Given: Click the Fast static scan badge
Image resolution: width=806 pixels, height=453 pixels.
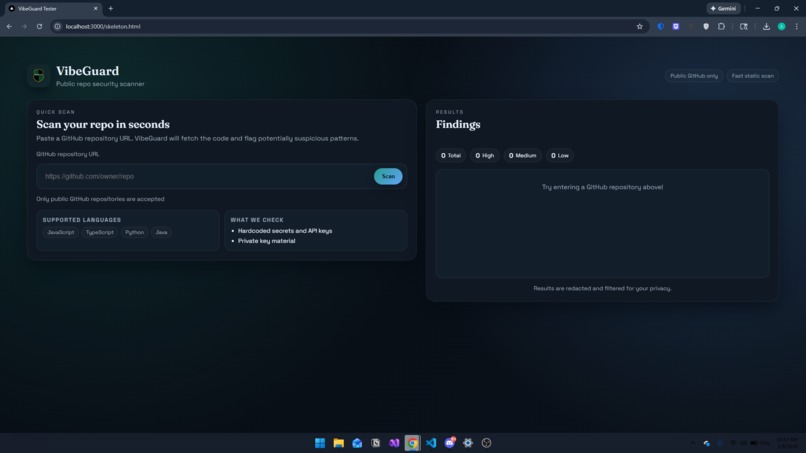Looking at the screenshot, I should [x=753, y=76].
